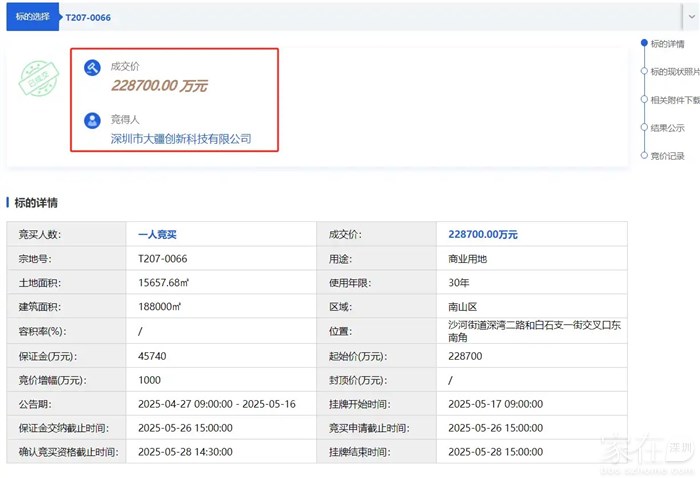Click the person icon beside 竞得人
The width and height of the screenshot is (700, 478).
(92, 120)
